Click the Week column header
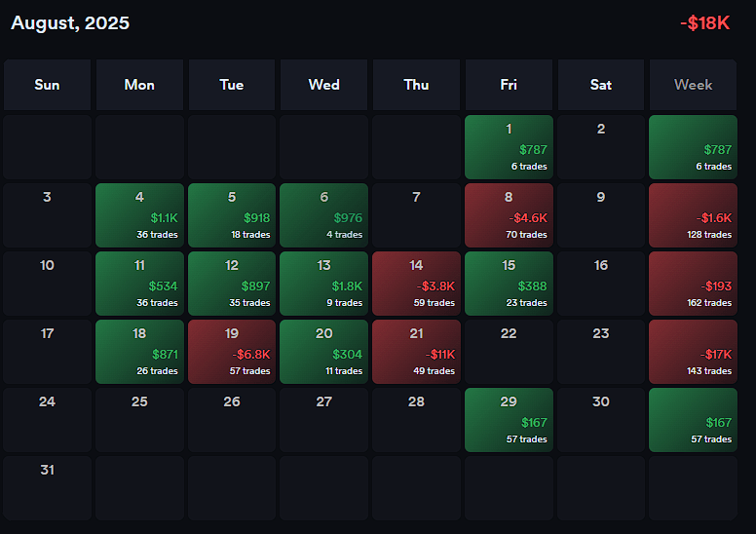 (x=693, y=85)
